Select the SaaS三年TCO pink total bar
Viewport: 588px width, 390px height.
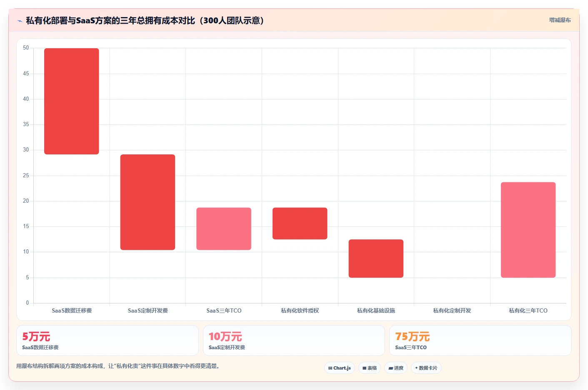[x=224, y=229]
